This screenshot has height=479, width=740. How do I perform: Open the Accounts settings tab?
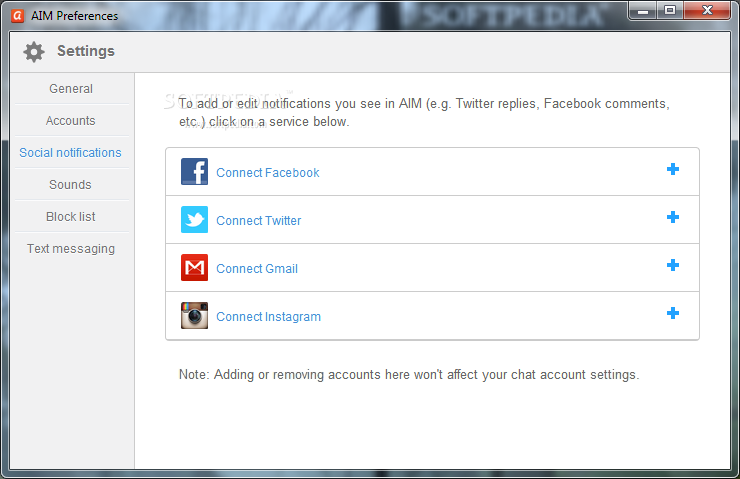point(71,121)
